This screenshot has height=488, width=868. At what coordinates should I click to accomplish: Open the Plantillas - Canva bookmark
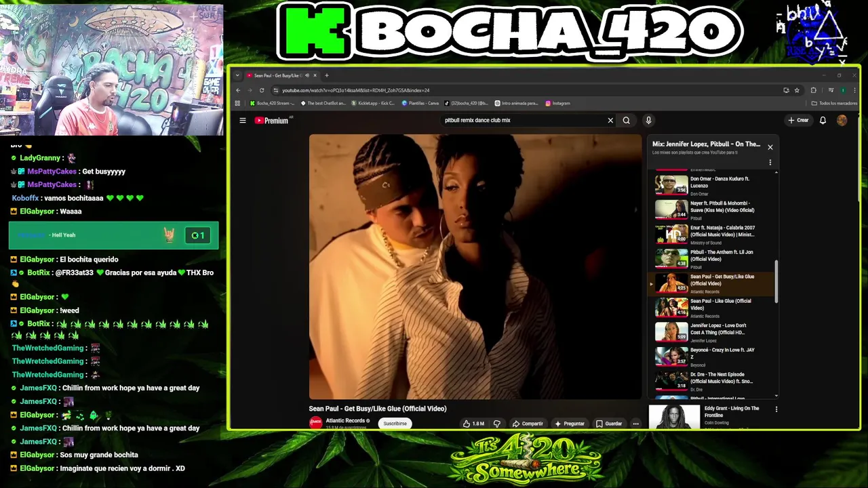(x=420, y=104)
